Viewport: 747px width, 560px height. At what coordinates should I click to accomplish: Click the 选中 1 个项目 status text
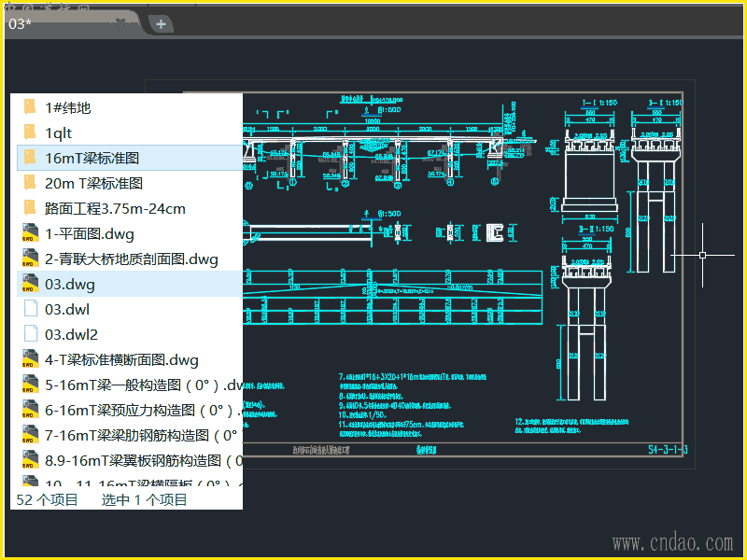(x=145, y=499)
